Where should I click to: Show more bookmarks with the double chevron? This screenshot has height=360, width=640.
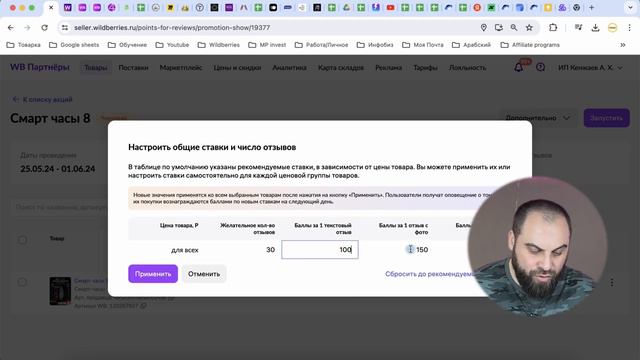tap(623, 45)
